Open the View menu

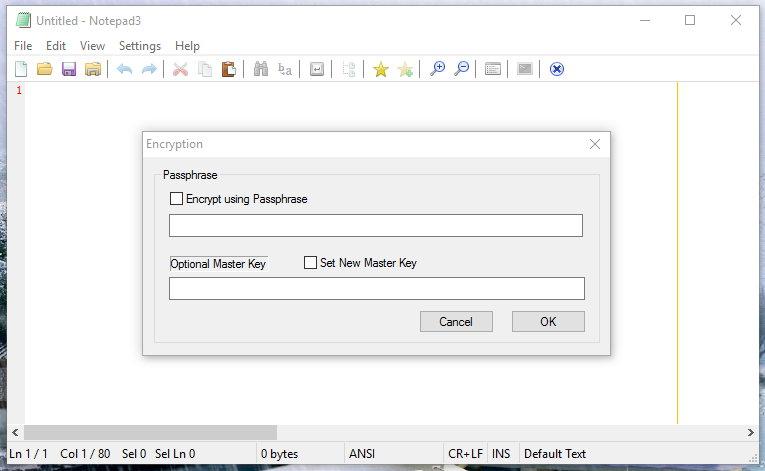click(92, 46)
